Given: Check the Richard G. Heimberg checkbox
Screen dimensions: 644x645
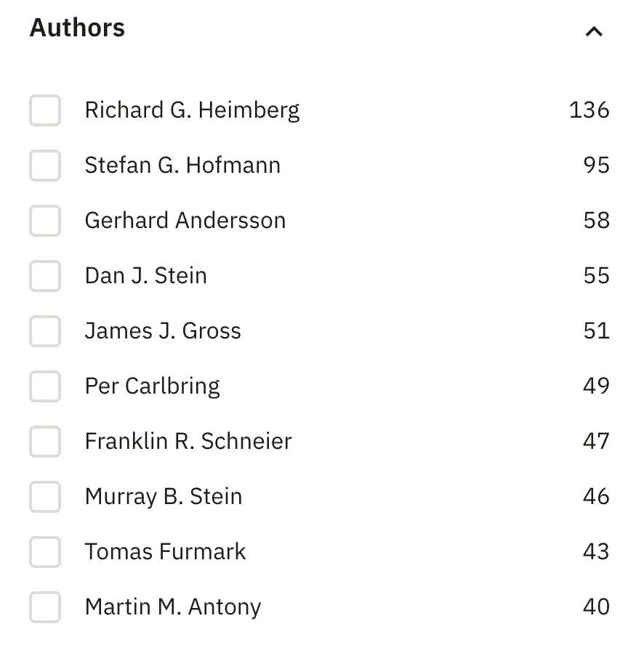Looking at the screenshot, I should coord(44,110).
